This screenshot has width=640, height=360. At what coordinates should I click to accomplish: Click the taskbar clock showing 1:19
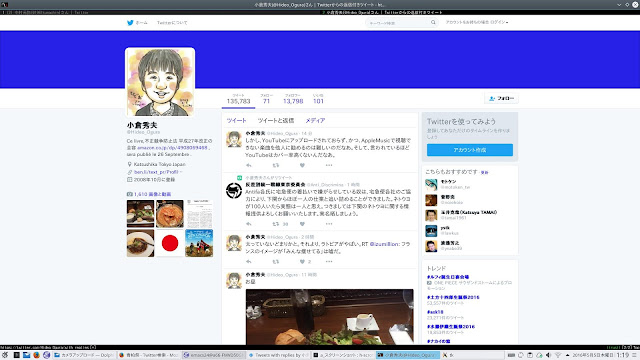[x=622, y=355]
